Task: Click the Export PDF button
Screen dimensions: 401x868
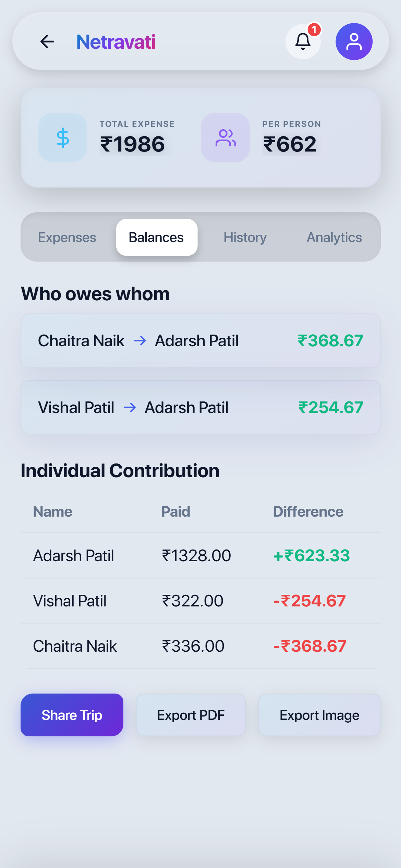Action: (191, 715)
